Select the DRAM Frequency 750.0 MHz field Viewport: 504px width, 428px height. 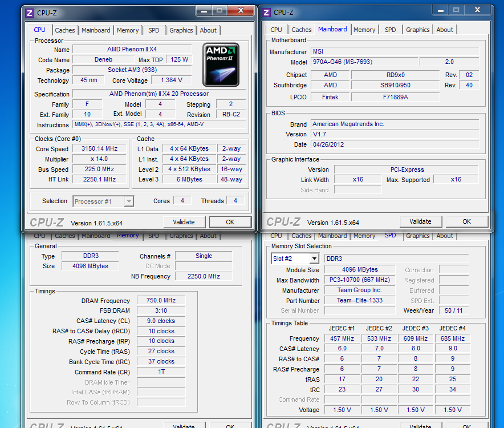click(161, 301)
